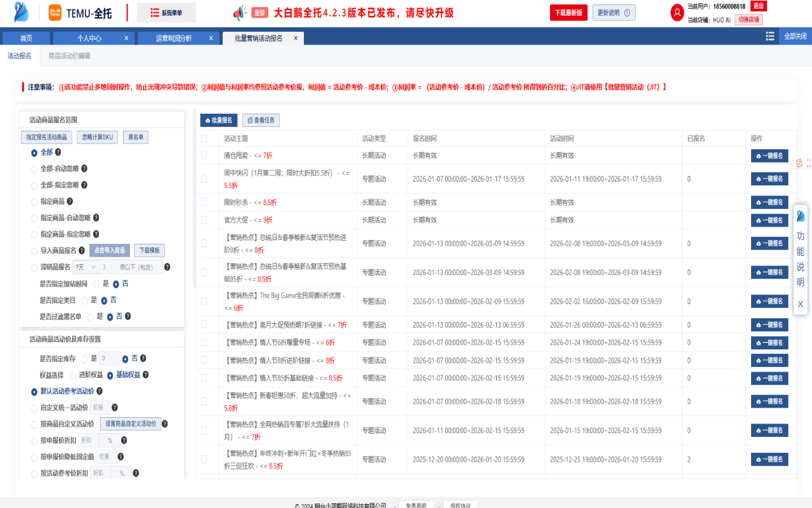This screenshot has height=508, width=812.
Task: Click the white swan app logo
Action: point(22,12)
